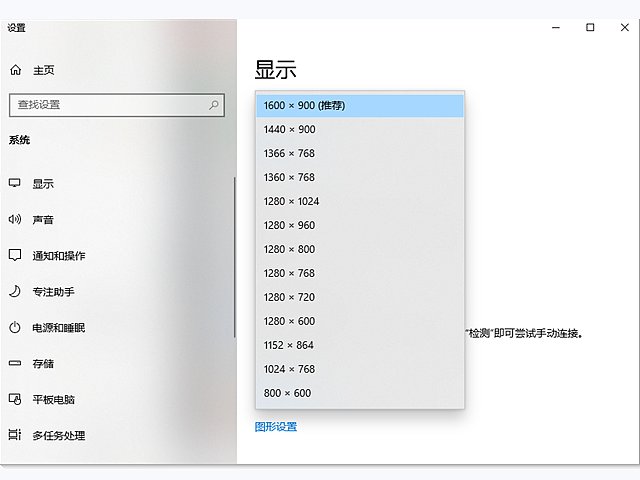The width and height of the screenshot is (640, 480).
Task: Click the display monitor icon beside 显示
Action: tap(15, 183)
